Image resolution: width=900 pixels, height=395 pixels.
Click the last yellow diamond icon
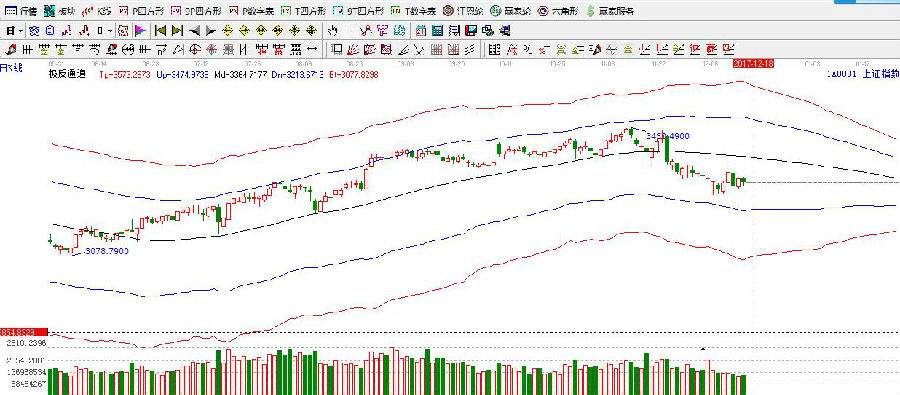click(311, 30)
